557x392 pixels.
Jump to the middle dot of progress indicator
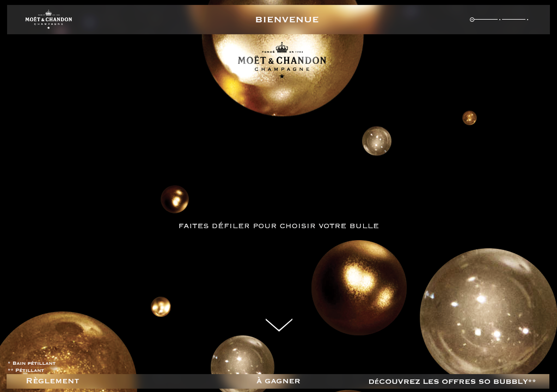pos(500,20)
